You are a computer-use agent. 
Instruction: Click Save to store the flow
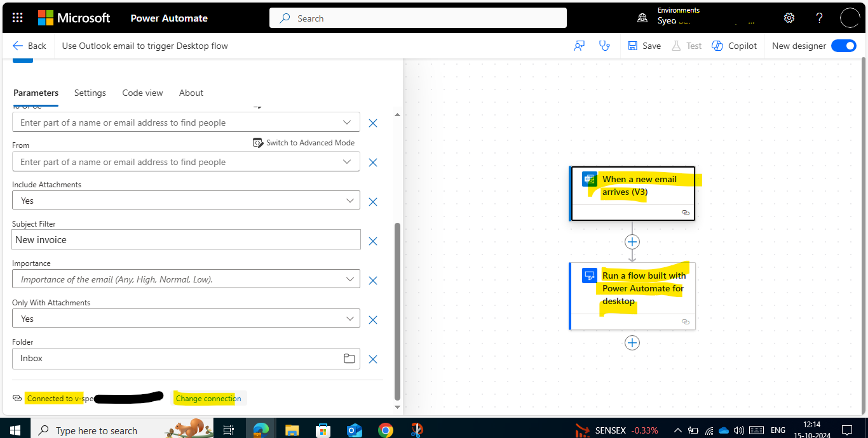coord(644,45)
